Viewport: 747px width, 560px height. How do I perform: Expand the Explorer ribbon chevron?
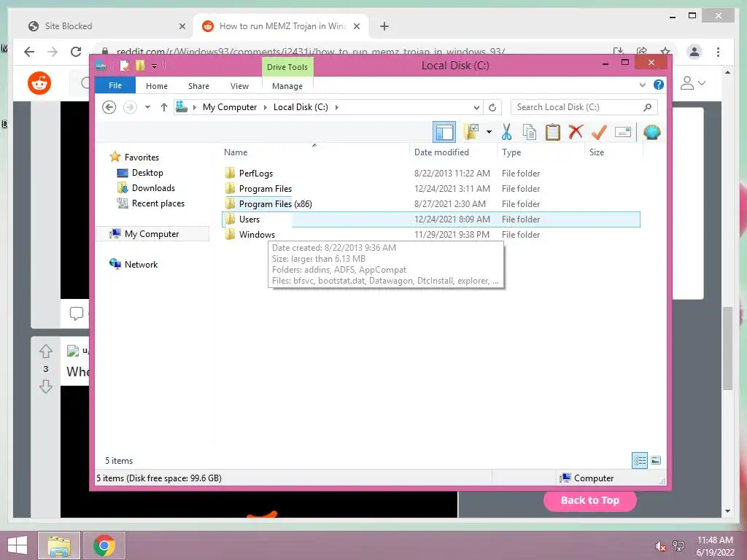pyautogui.click(x=642, y=85)
